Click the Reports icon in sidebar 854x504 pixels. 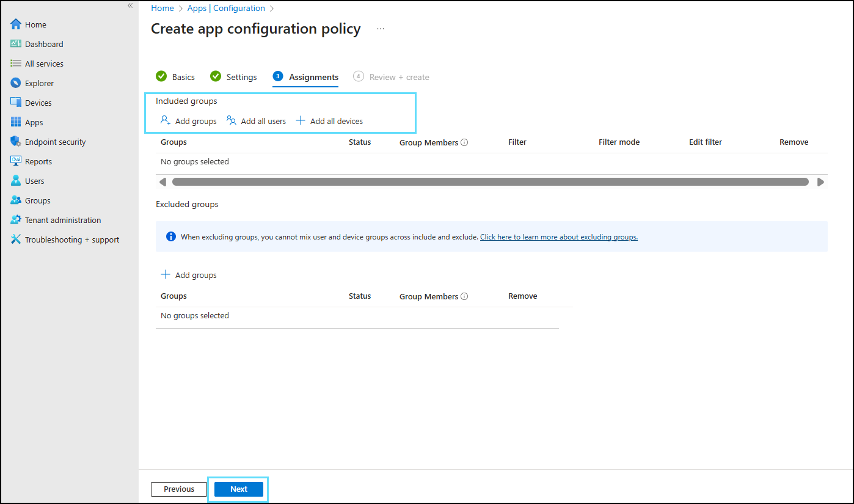pyautogui.click(x=16, y=161)
